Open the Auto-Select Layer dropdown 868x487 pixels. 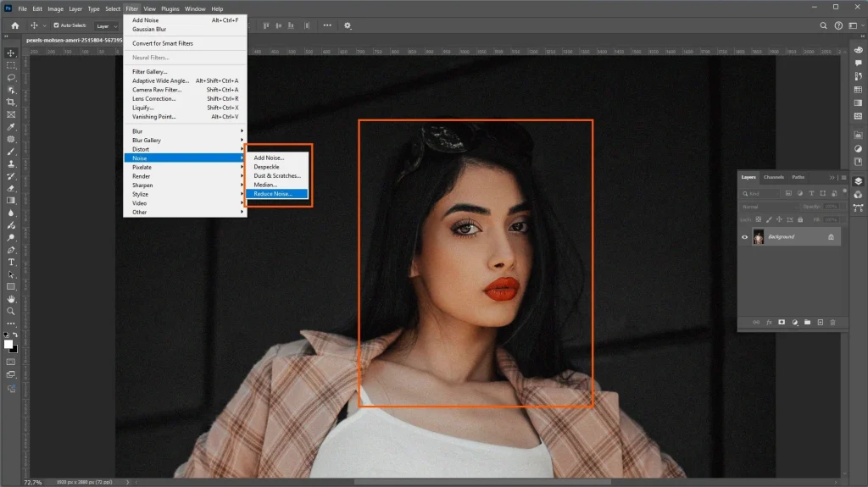coord(106,25)
